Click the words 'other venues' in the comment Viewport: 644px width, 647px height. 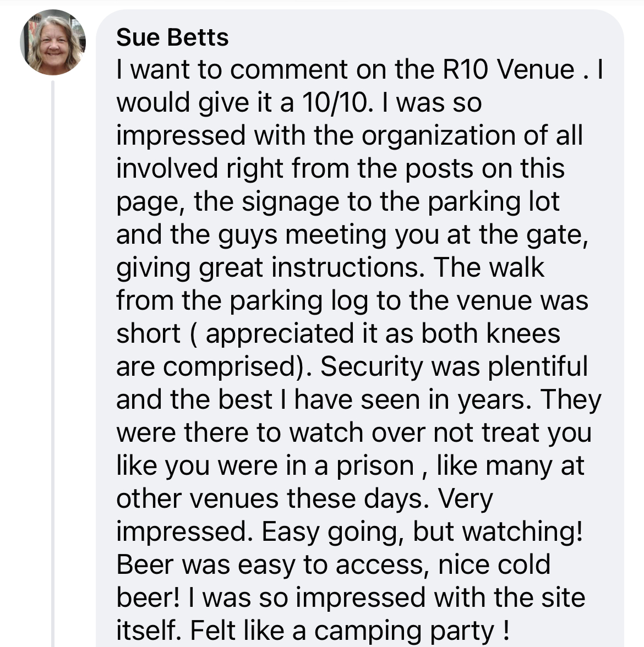coord(197,498)
